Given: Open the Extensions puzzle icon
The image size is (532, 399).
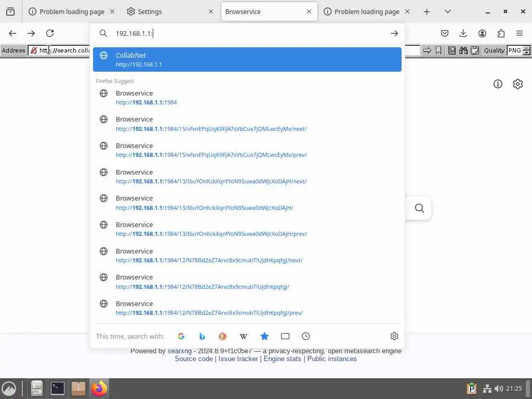Looking at the screenshot, I should coord(501,33).
